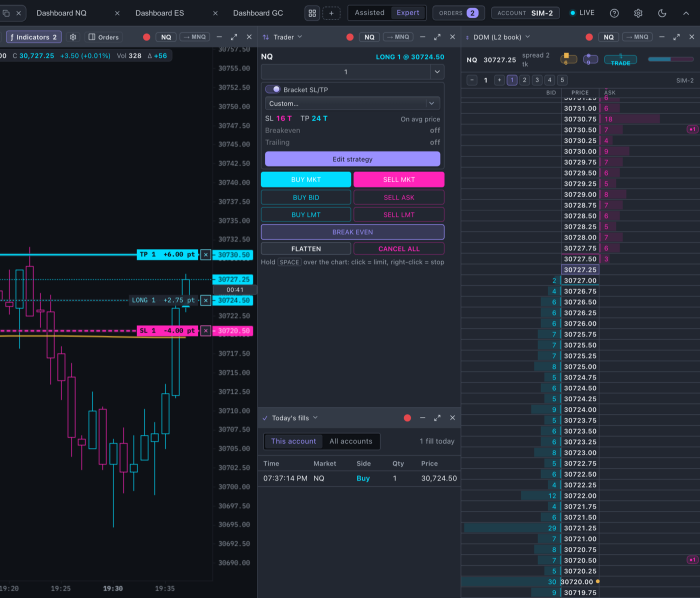Image resolution: width=700 pixels, height=598 pixels.
Task: Collapse the top bar with chevron-up icon
Action: (686, 13)
